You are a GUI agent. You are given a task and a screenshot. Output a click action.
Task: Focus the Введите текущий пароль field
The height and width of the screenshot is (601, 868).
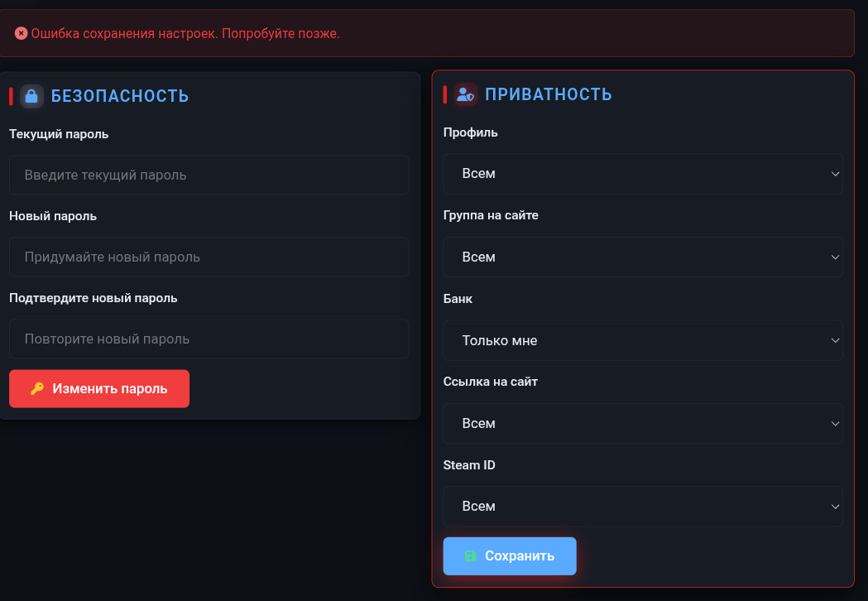click(x=209, y=175)
